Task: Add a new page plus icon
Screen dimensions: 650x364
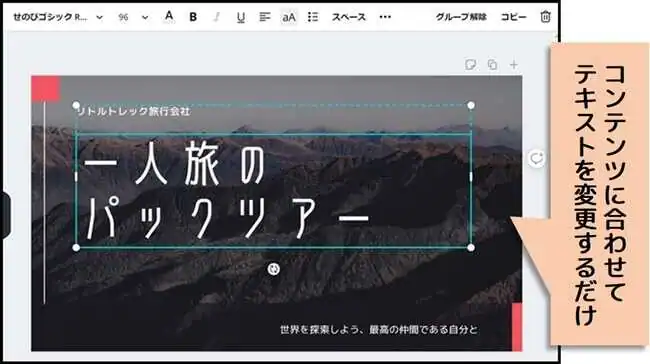Action: click(514, 64)
